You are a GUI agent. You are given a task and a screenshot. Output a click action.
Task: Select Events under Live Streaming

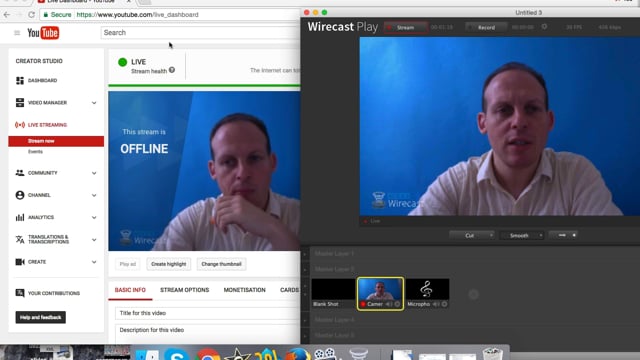pos(35,151)
